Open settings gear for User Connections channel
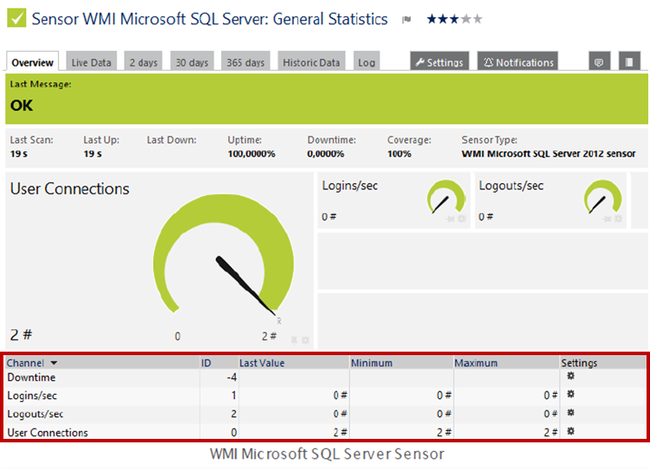 click(x=571, y=431)
